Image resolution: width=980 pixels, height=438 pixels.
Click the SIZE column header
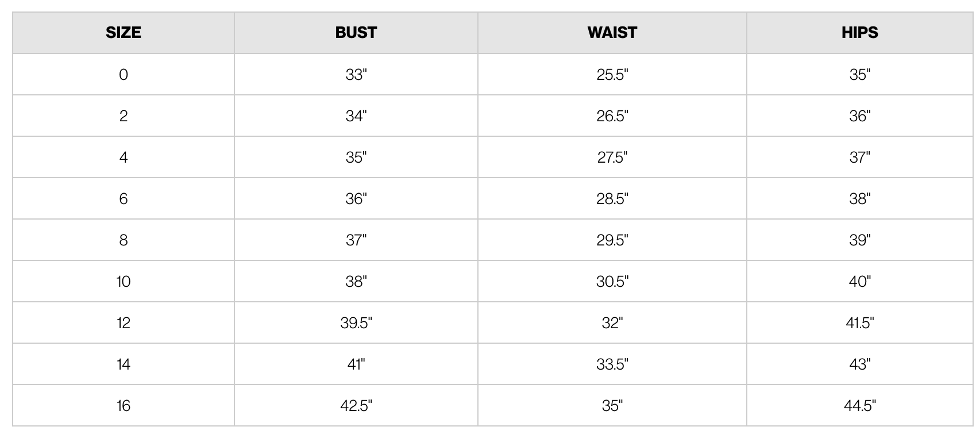pos(124,33)
